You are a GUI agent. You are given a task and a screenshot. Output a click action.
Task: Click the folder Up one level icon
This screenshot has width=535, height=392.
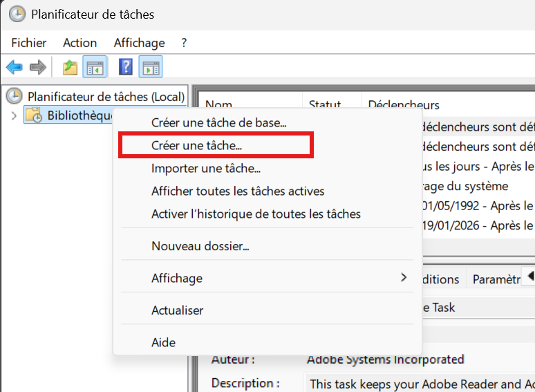coord(70,67)
